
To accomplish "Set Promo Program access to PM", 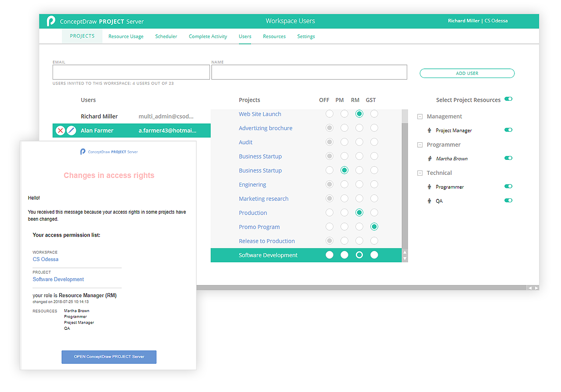I will [344, 227].
